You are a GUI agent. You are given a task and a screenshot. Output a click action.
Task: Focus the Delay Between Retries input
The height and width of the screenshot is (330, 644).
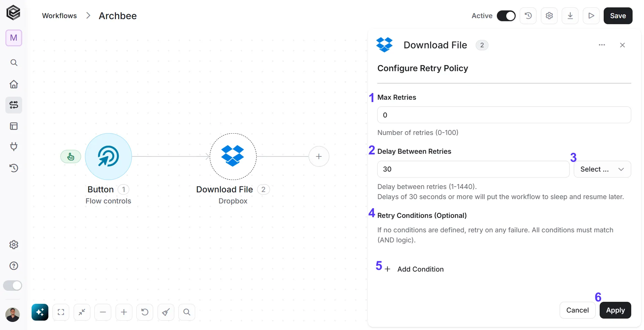[x=473, y=169]
